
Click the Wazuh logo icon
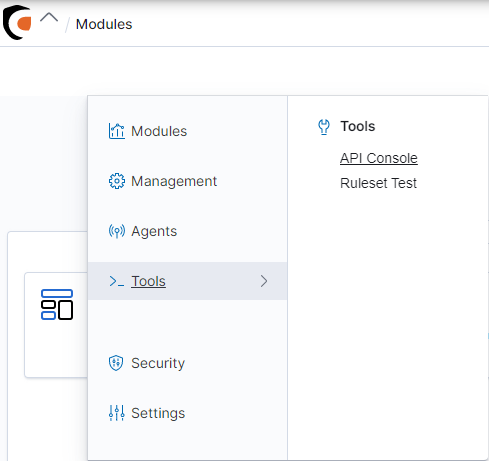point(17,22)
